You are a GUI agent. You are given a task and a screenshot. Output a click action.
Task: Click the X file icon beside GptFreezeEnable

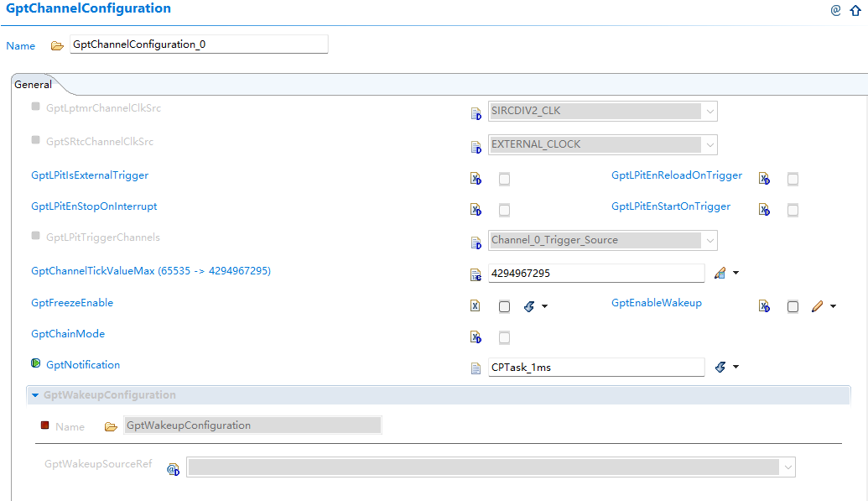pos(475,305)
